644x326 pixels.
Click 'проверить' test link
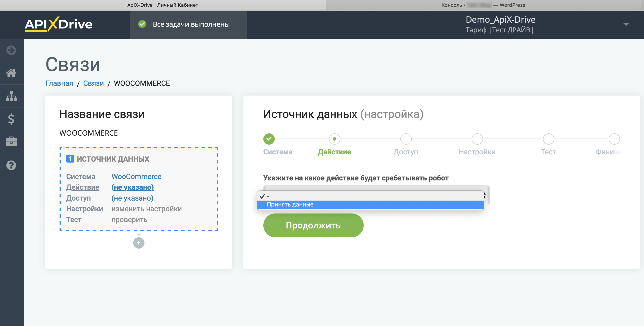coord(129,220)
